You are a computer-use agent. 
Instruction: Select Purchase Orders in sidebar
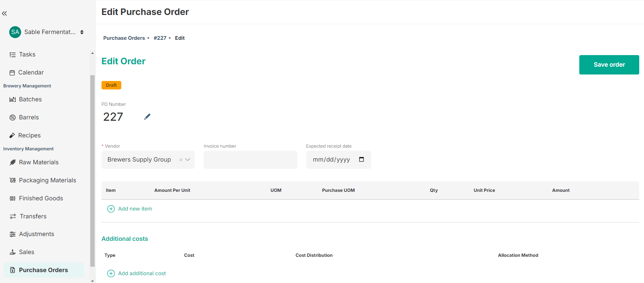tap(44, 270)
